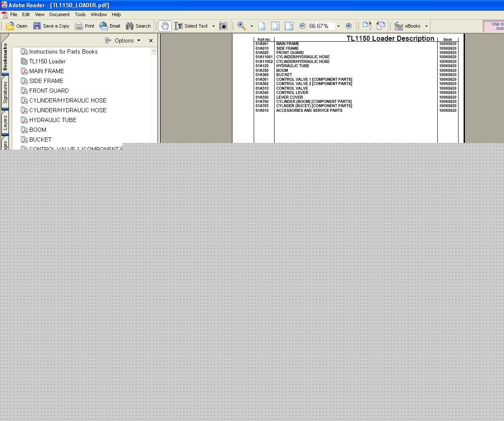Open Instructions for Parts Books bookmark

(x=63, y=51)
